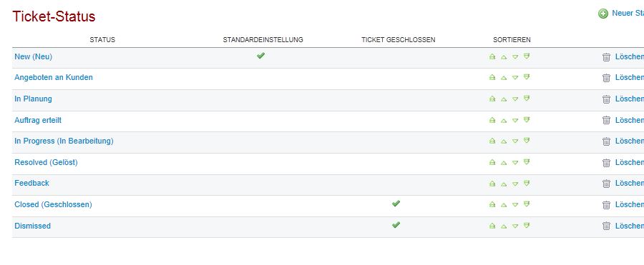Click closed-ticket checkmark for Closed (Geschlossen)

pos(396,204)
